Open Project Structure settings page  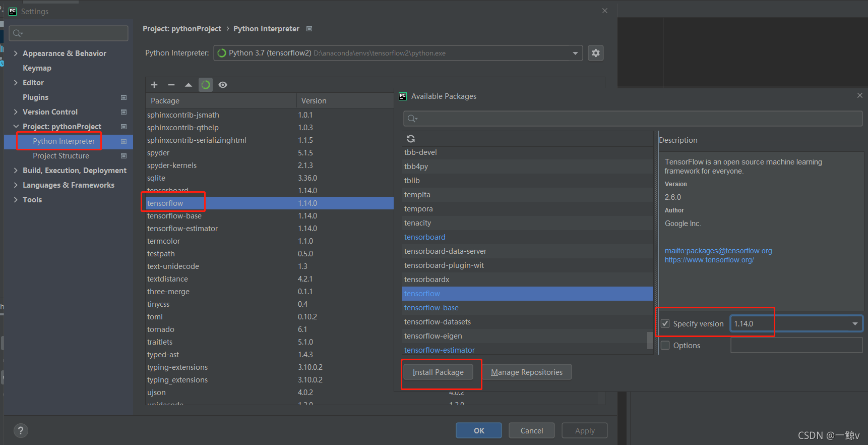[60, 156]
